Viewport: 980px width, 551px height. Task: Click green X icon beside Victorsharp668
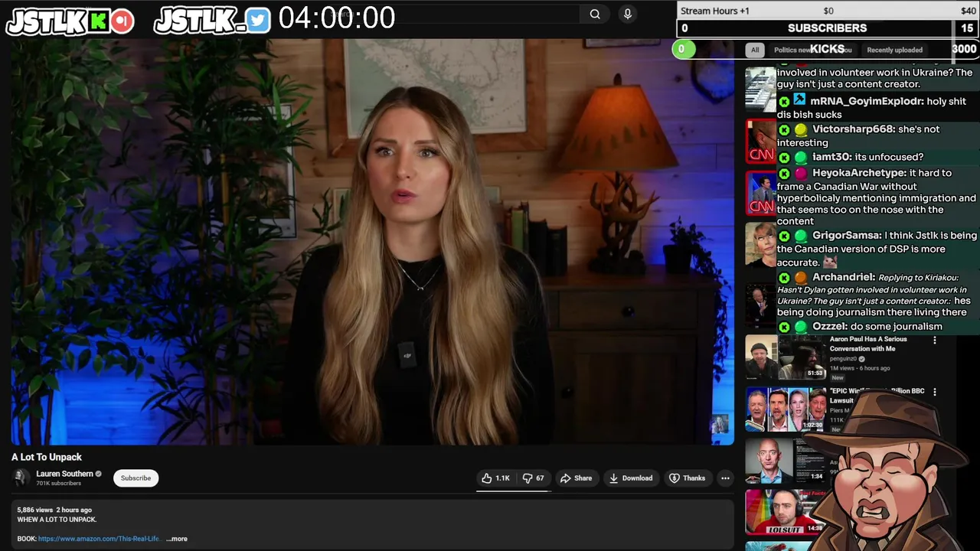click(784, 129)
